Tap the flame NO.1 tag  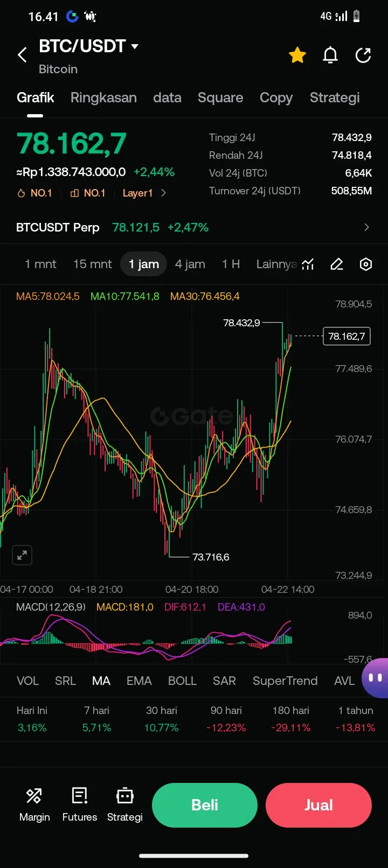[35, 193]
